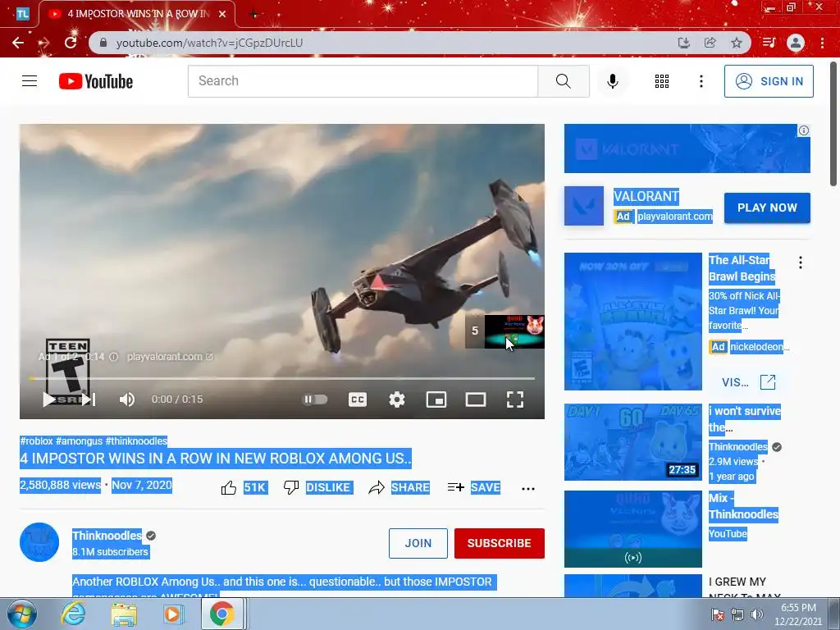The width and height of the screenshot is (840, 630).
Task: Click the SIGN IN button
Action: (769, 81)
